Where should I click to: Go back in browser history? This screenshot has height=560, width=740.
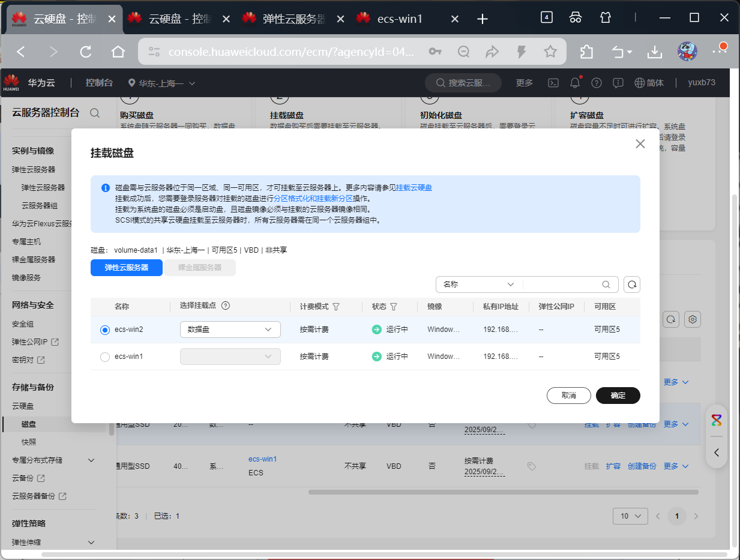pos(21,52)
